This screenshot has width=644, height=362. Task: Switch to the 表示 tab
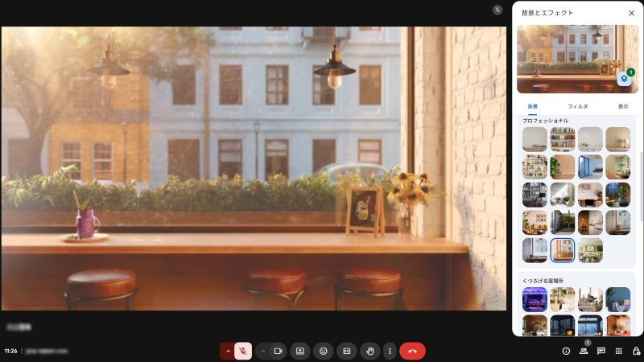click(623, 106)
